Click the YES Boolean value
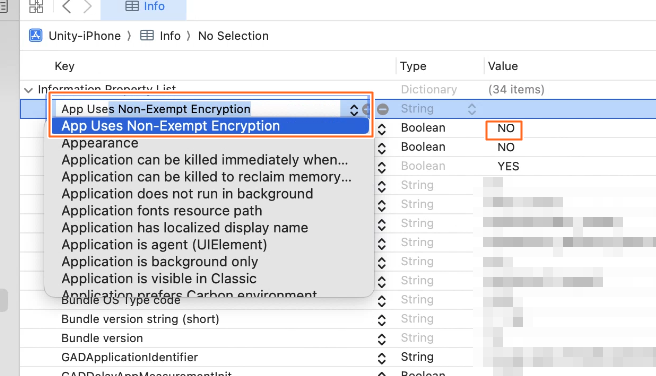The width and height of the screenshot is (656, 376). [x=508, y=166]
